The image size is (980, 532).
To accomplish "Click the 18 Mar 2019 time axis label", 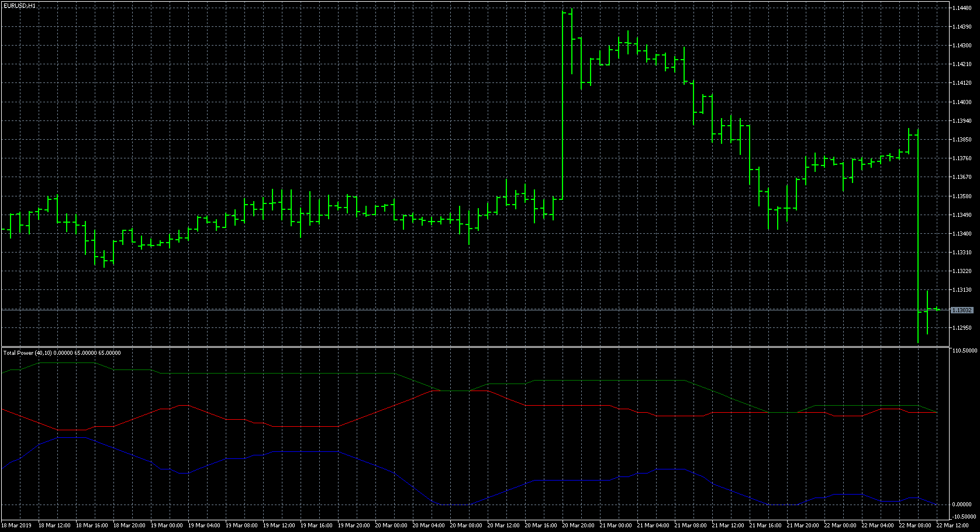I will tap(18, 525).
